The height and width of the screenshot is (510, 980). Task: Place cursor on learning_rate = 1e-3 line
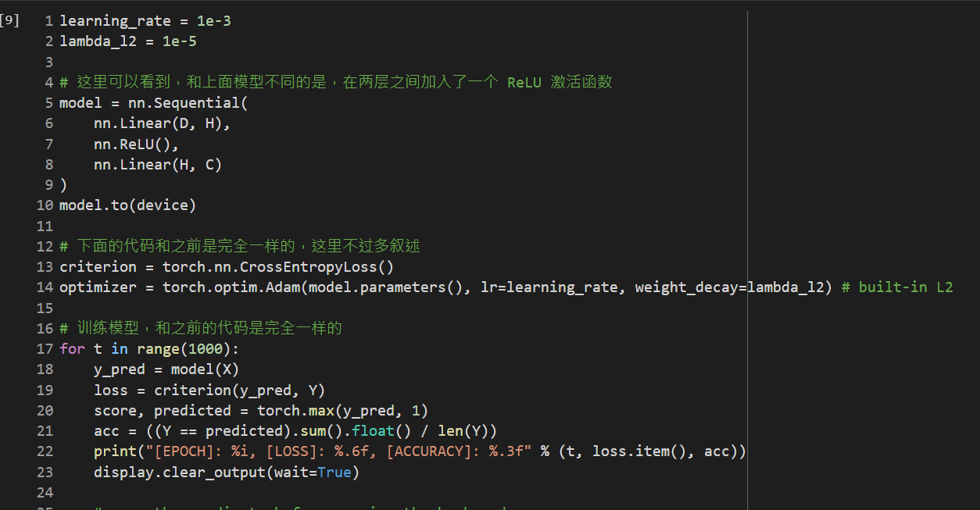[x=145, y=21]
